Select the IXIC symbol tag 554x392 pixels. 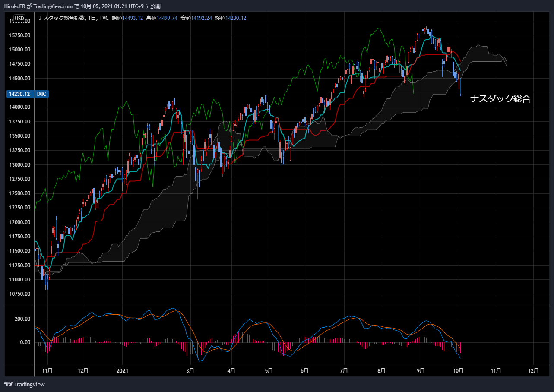click(42, 94)
